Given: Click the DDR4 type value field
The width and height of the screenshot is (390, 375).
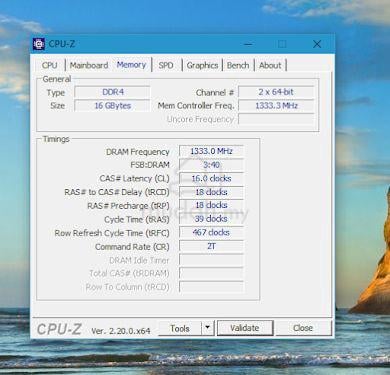Looking at the screenshot, I should 112,92.
